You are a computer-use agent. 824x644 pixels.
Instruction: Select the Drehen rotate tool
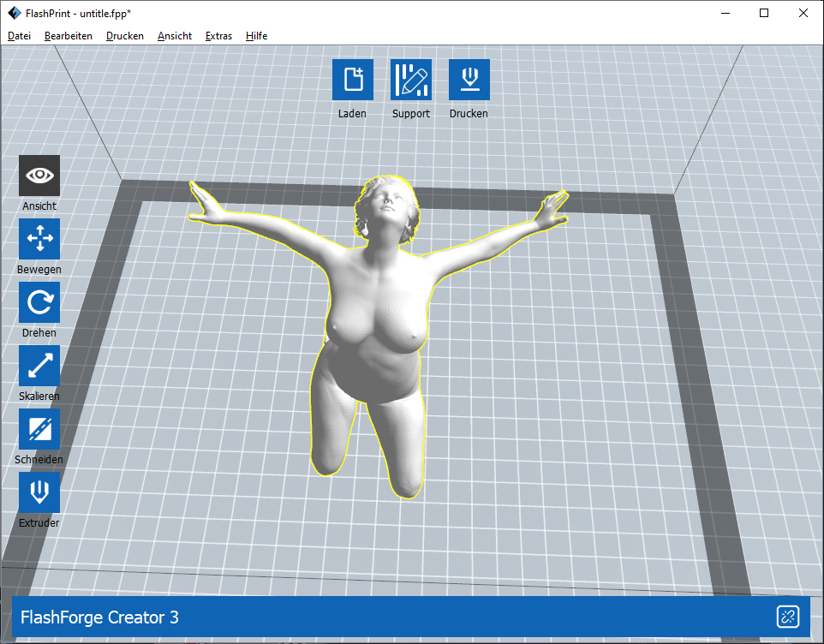(39, 302)
